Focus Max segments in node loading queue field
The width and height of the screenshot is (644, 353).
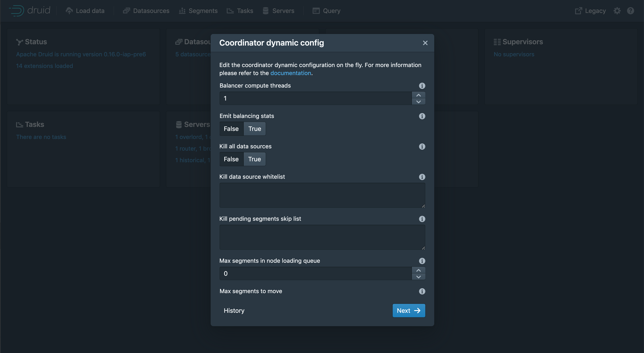(316, 273)
